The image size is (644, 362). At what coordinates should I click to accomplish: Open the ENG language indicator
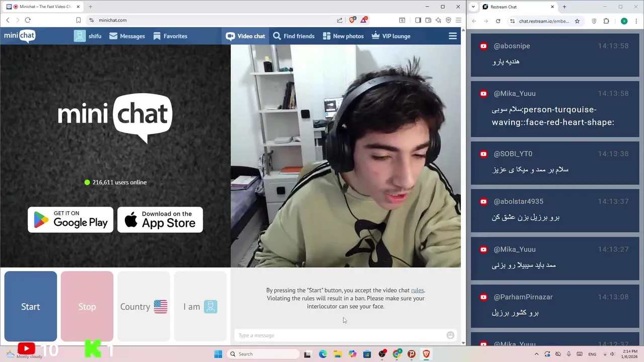tap(593, 354)
